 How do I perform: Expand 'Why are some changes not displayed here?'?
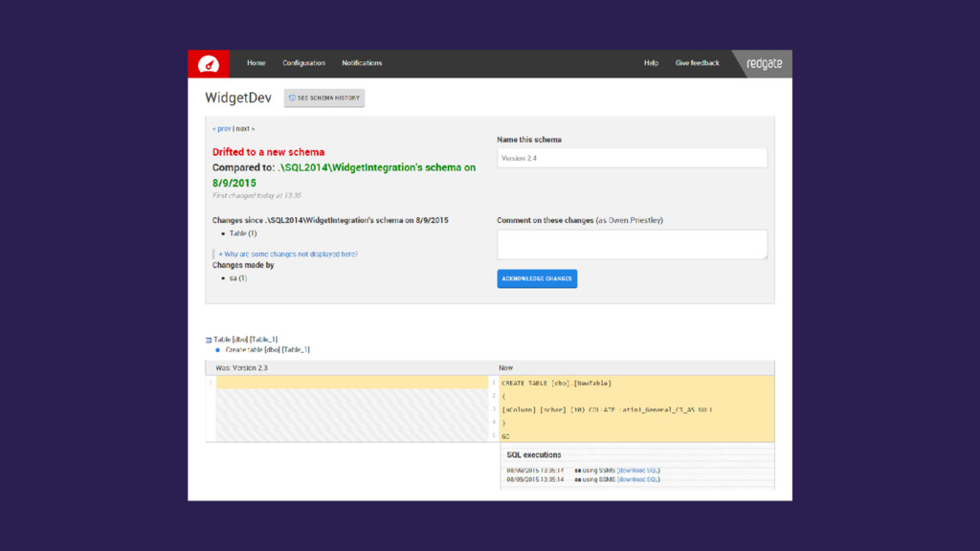(x=288, y=254)
